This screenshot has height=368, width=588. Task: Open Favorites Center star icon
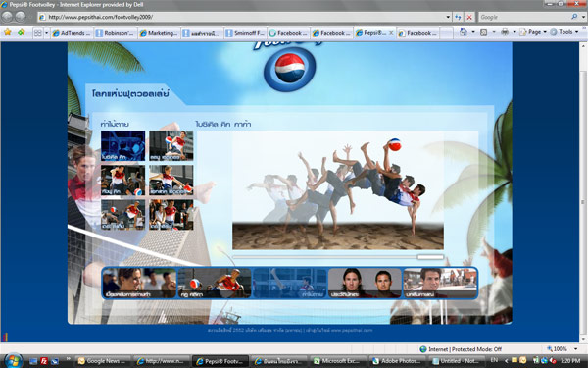pyautogui.click(x=8, y=32)
